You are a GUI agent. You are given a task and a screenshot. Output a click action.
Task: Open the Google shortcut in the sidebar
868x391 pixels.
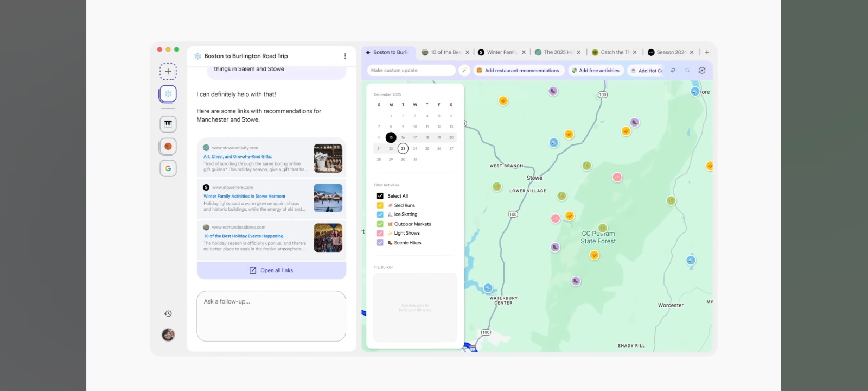168,168
